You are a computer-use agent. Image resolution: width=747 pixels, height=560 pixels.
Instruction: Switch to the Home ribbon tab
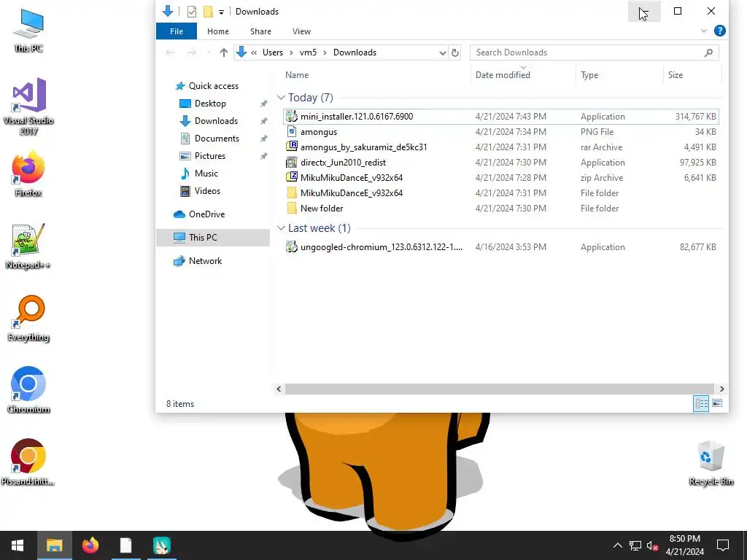(217, 31)
